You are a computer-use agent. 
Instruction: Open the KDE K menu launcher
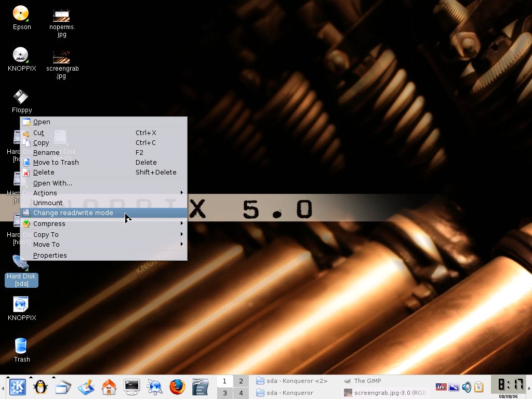tap(18, 387)
